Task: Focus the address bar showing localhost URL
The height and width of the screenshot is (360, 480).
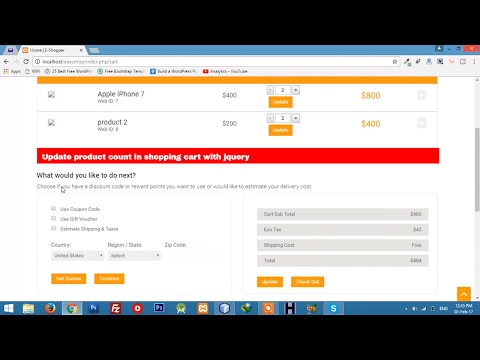Action: pos(213,62)
